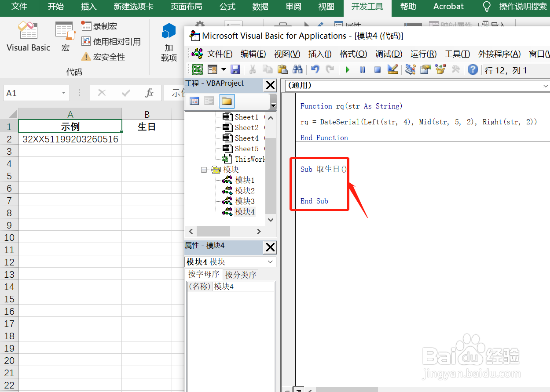This screenshot has width=550, height=392.
Task: Click project tree vertical scrollbar down arrow
Action: point(271,220)
